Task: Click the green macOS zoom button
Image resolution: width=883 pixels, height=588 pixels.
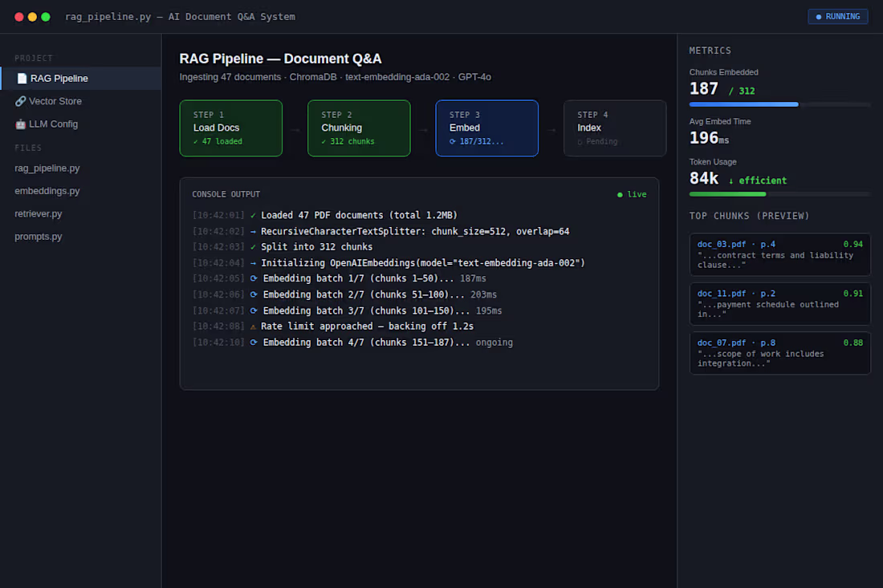Action: (46, 17)
